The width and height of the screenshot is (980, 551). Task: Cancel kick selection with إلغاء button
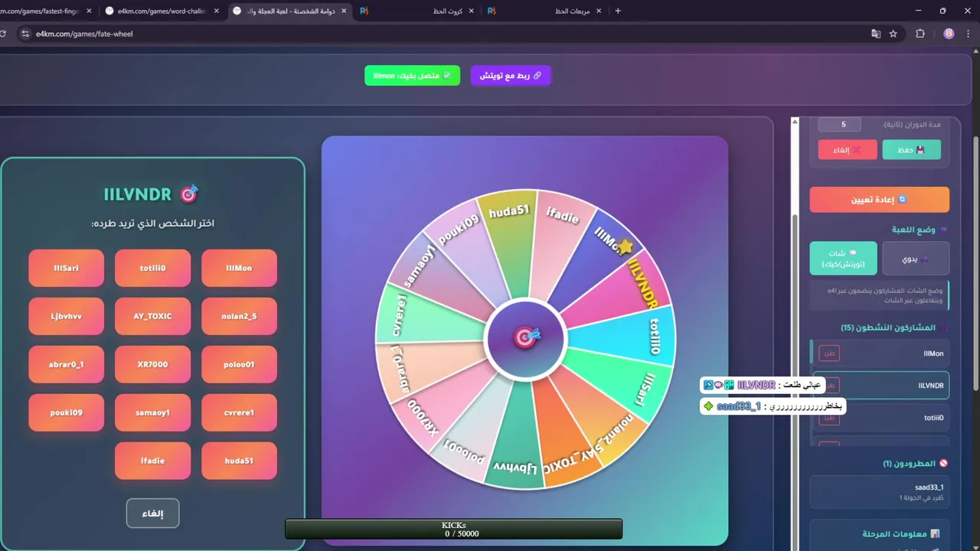click(152, 514)
